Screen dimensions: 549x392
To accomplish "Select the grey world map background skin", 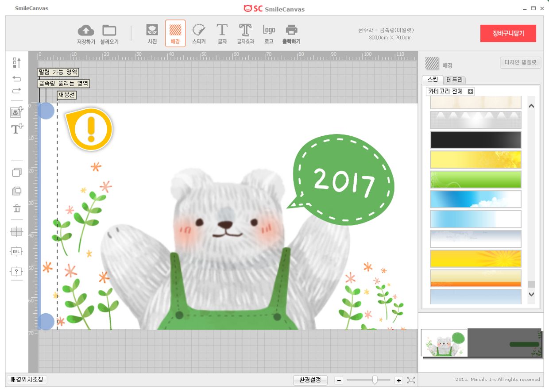I will tap(476, 239).
